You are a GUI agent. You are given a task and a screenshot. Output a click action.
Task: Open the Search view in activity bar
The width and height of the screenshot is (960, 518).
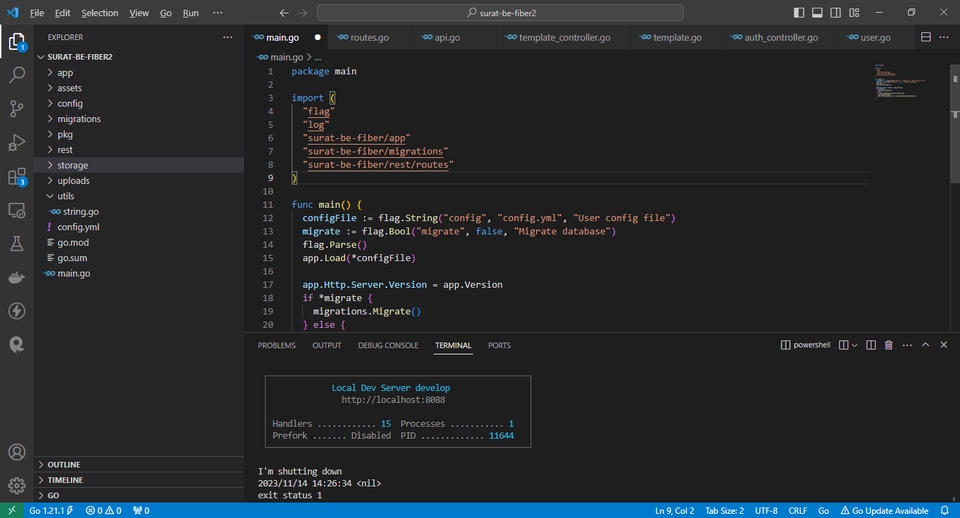17,75
